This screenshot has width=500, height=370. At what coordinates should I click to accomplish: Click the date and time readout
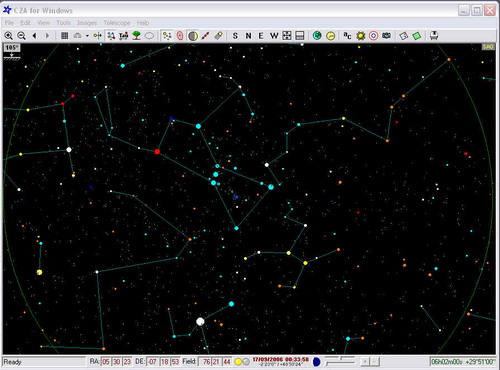click(280, 359)
